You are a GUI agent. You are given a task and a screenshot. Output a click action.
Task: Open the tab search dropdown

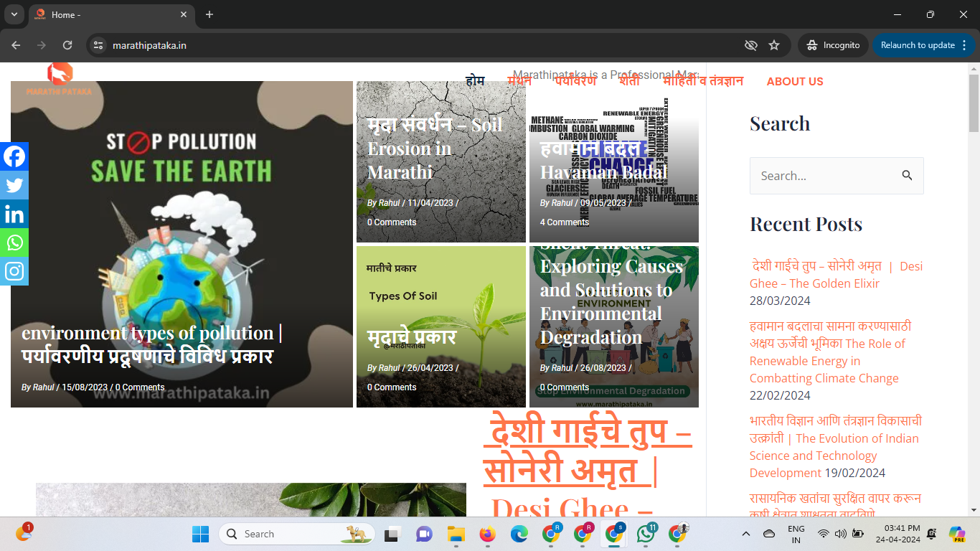pos(14,14)
